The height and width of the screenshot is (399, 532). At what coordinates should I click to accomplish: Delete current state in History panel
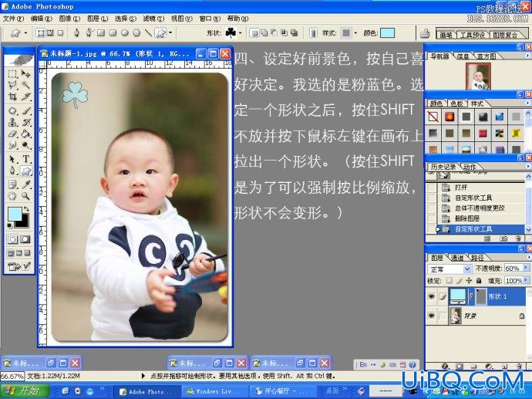(x=517, y=238)
